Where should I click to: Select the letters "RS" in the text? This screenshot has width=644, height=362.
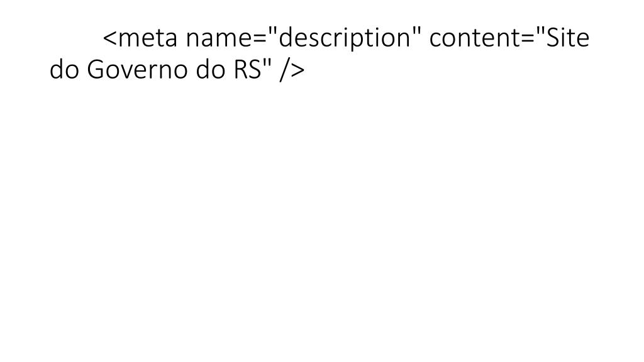[x=248, y=69]
